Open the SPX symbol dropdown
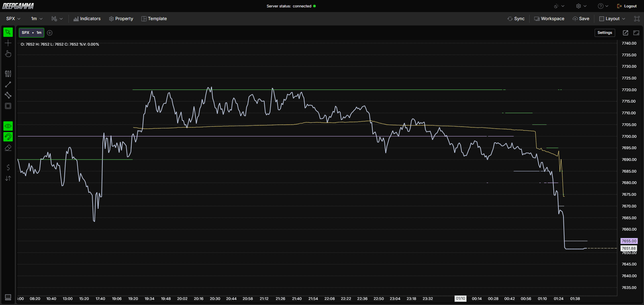 [13, 19]
